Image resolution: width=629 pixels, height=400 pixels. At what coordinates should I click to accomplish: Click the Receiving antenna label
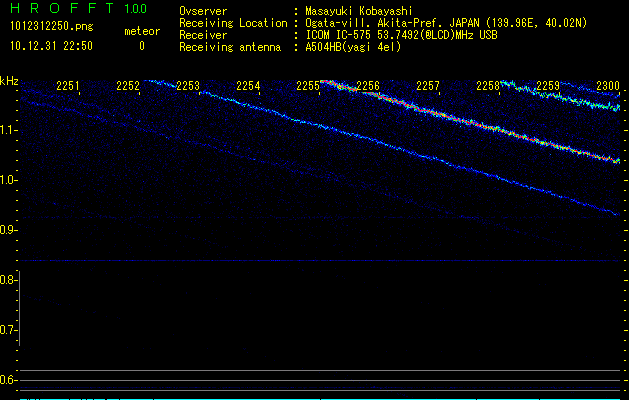pos(230,47)
